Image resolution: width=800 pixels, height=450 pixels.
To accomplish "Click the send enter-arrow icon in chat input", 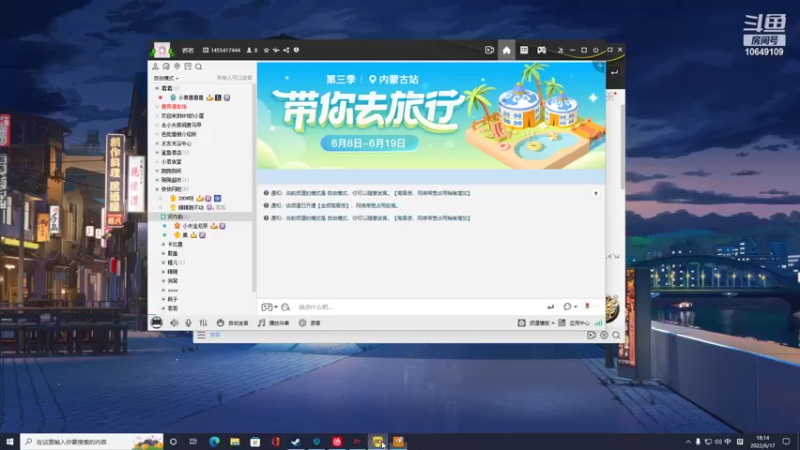I will (x=551, y=307).
